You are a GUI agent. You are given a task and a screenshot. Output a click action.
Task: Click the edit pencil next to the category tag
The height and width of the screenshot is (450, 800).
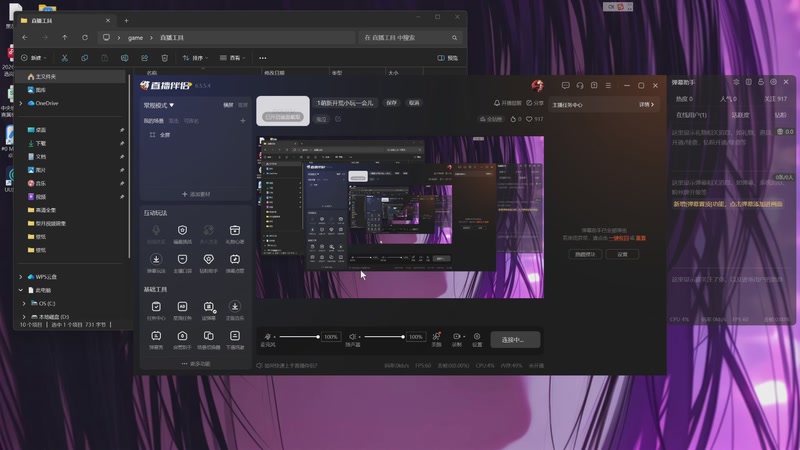(x=338, y=119)
